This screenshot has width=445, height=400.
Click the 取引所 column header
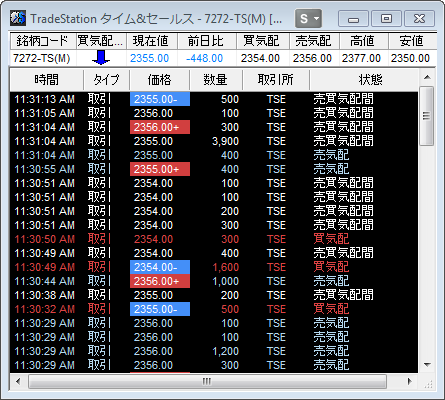click(276, 80)
